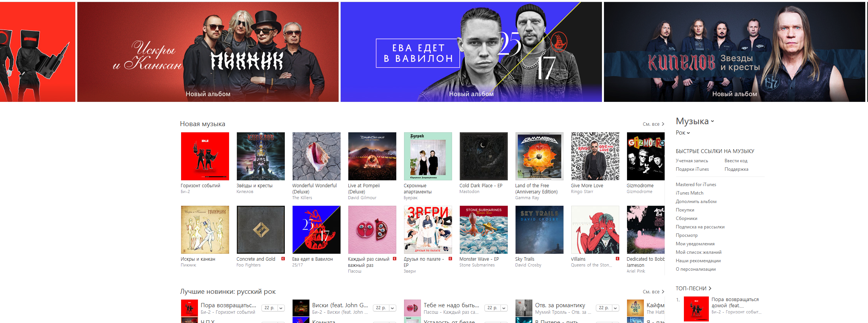
Task: Select the Mastered for iTunes menu link
Action: (696, 185)
